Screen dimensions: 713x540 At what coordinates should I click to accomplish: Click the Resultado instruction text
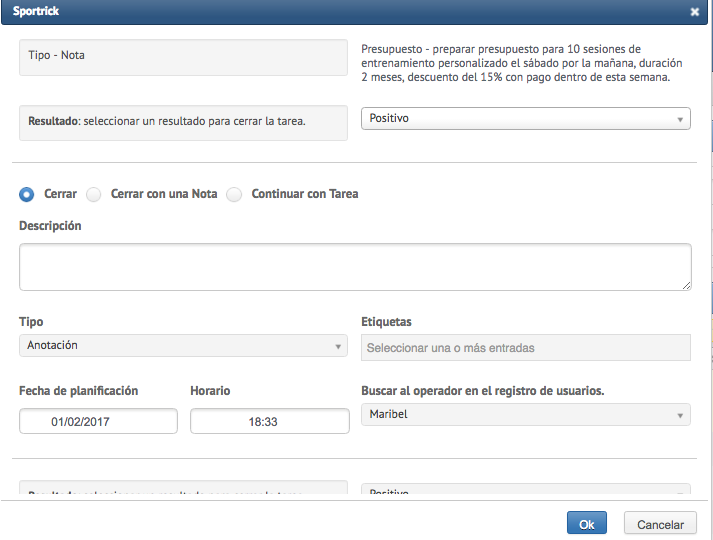167,121
